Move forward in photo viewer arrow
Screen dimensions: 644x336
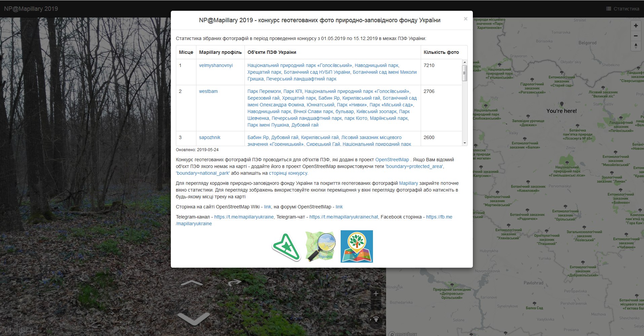click(192, 283)
